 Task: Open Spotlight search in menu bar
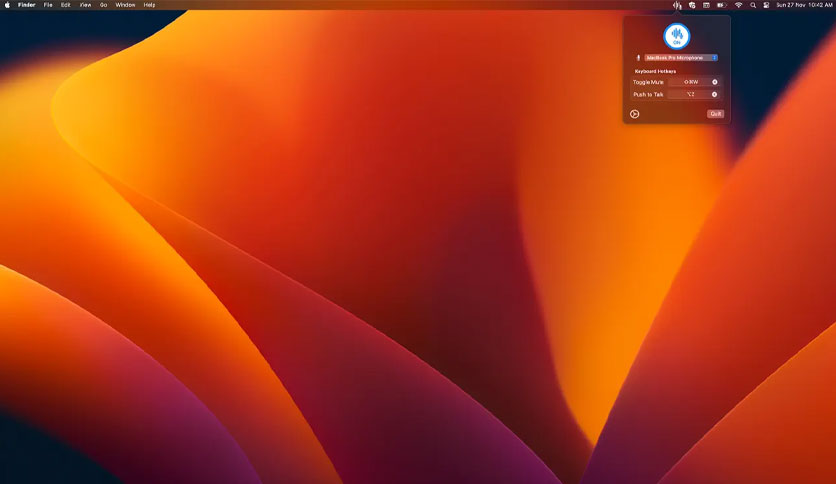point(753,5)
